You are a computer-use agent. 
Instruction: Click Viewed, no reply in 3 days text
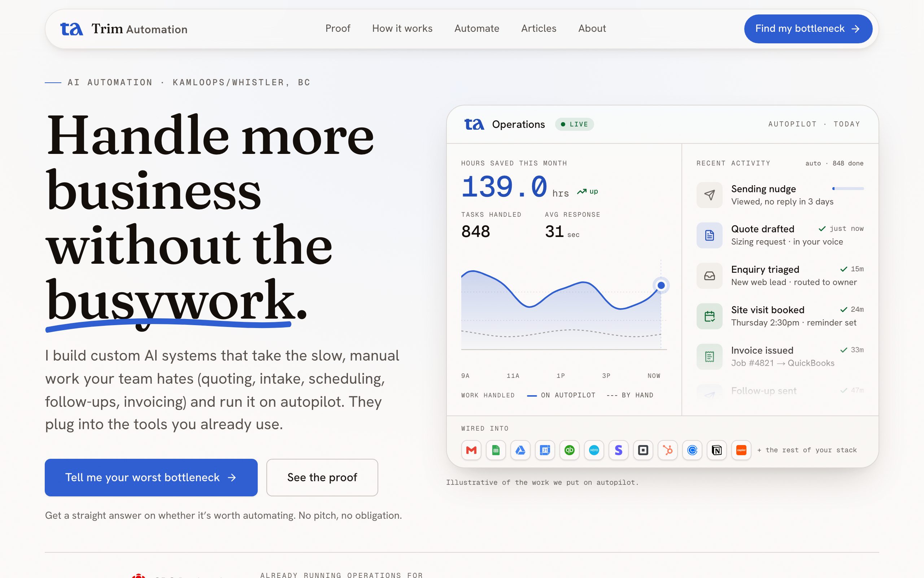(782, 202)
